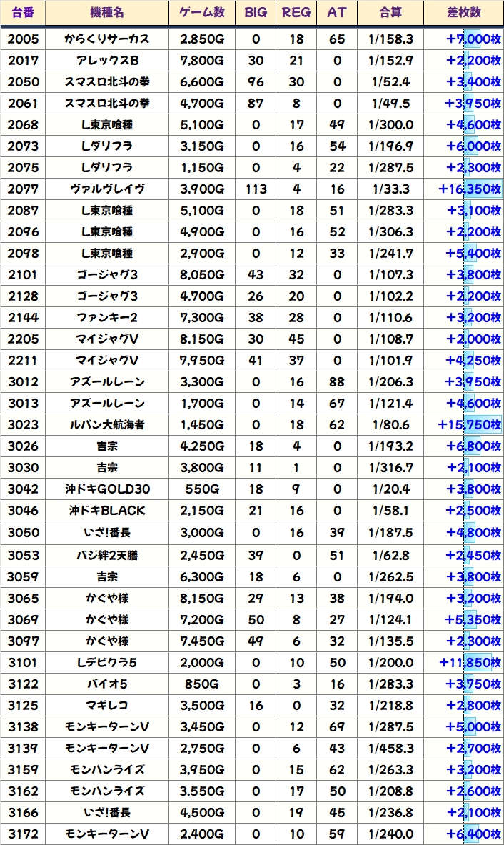Select アレックスB machine name
This screenshot has width=504, height=845.
point(107,60)
